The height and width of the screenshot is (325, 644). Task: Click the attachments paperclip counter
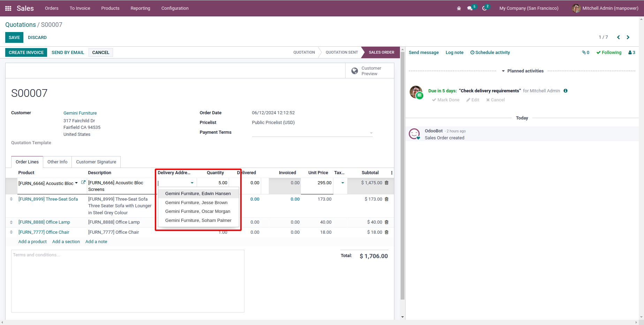585,53
